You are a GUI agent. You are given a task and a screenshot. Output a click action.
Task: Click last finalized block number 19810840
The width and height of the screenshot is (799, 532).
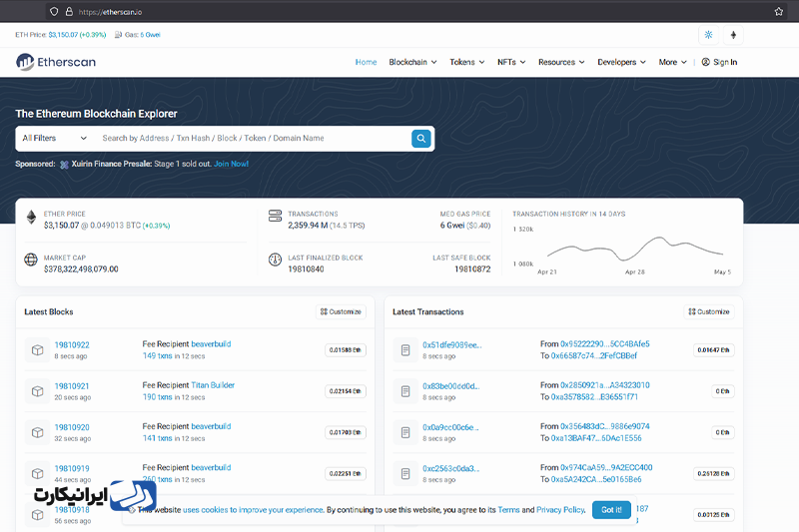point(306,269)
